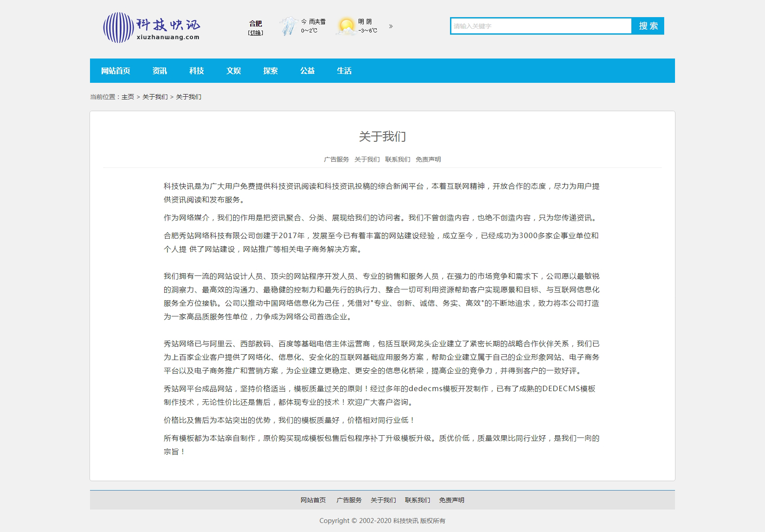Viewport: 765px width, 532px height.
Task: Click the footer 网站首页 link
Action: click(x=313, y=500)
